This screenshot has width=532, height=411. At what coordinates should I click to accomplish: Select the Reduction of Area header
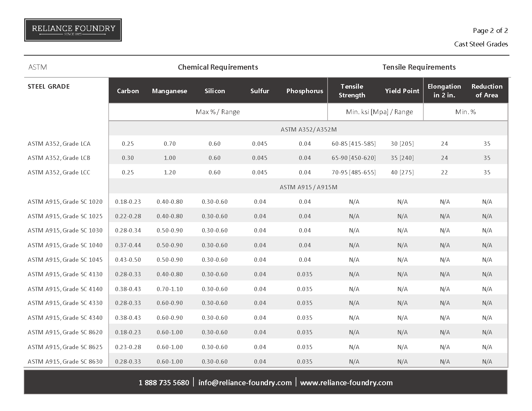[x=487, y=91]
